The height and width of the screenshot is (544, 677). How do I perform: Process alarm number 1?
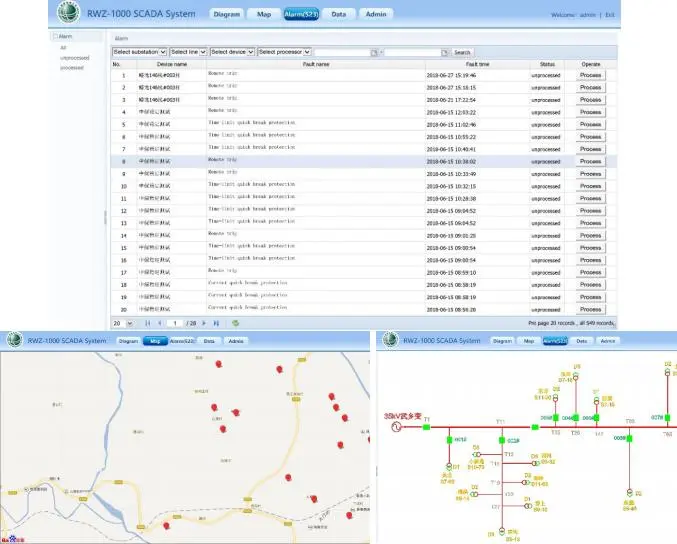tap(590, 75)
